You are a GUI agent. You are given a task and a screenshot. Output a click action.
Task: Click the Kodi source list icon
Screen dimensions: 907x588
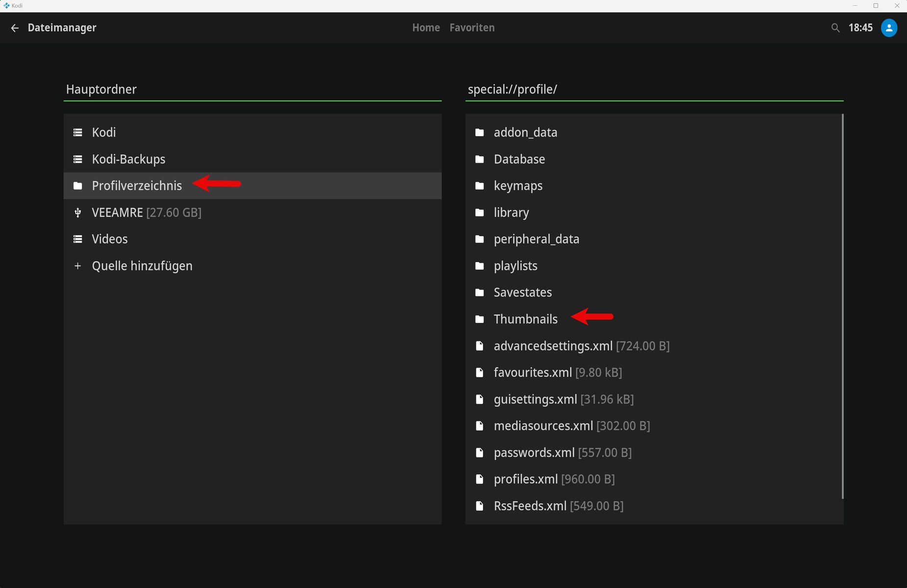coord(77,132)
